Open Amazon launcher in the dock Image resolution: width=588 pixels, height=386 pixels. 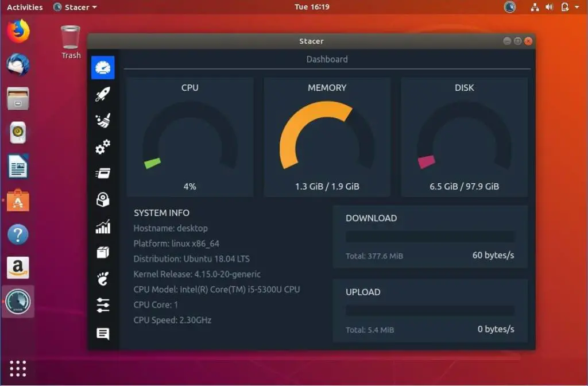[18, 268]
